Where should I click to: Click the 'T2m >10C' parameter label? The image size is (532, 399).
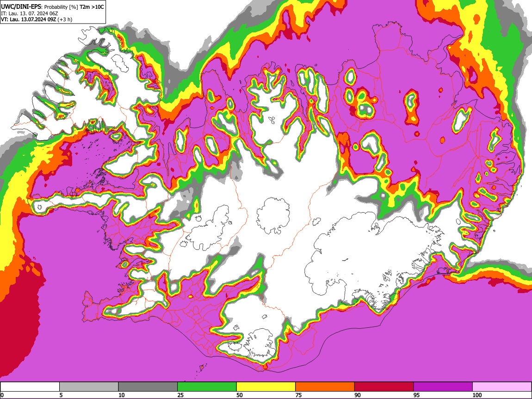pos(92,7)
